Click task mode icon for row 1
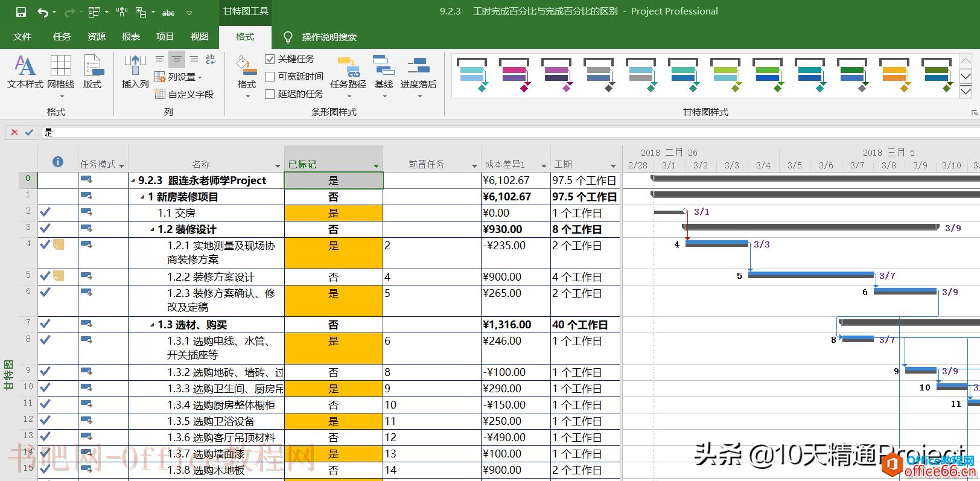The width and height of the screenshot is (980, 481). coord(86,196)
